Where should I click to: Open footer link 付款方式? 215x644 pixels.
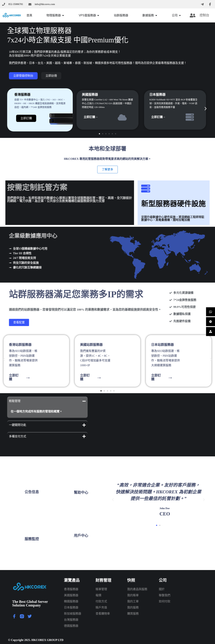(101, 601)
